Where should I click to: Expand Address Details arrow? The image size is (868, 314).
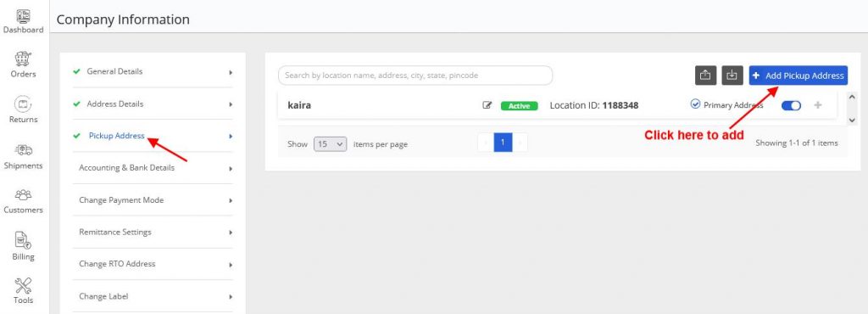coord(231,104)
